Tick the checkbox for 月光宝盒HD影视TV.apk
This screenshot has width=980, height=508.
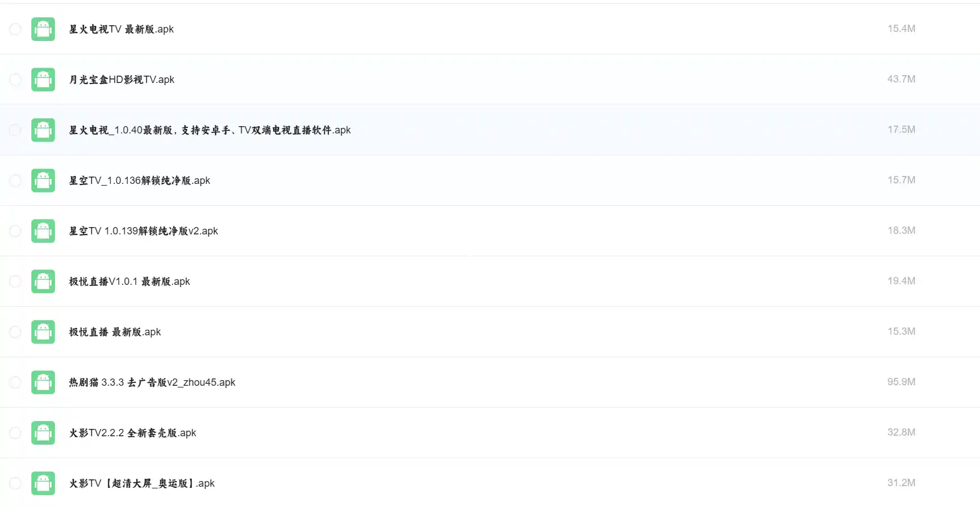tap(15, 80)
